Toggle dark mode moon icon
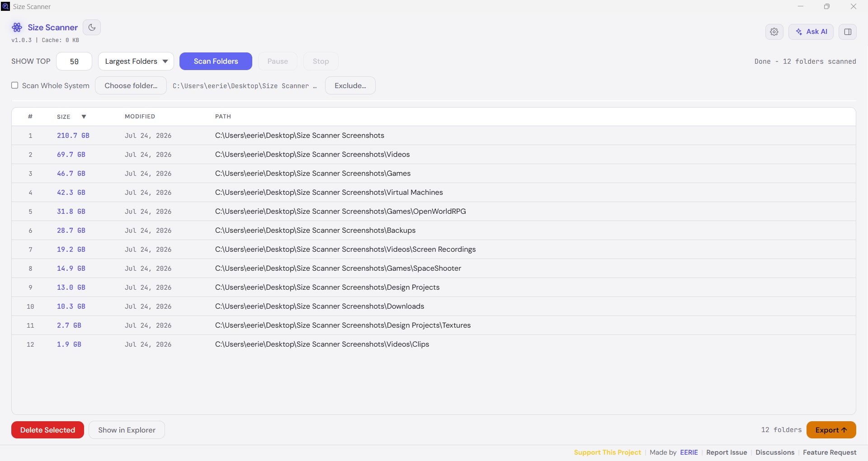Screen dimensions: 868x461 coord(92,28)
